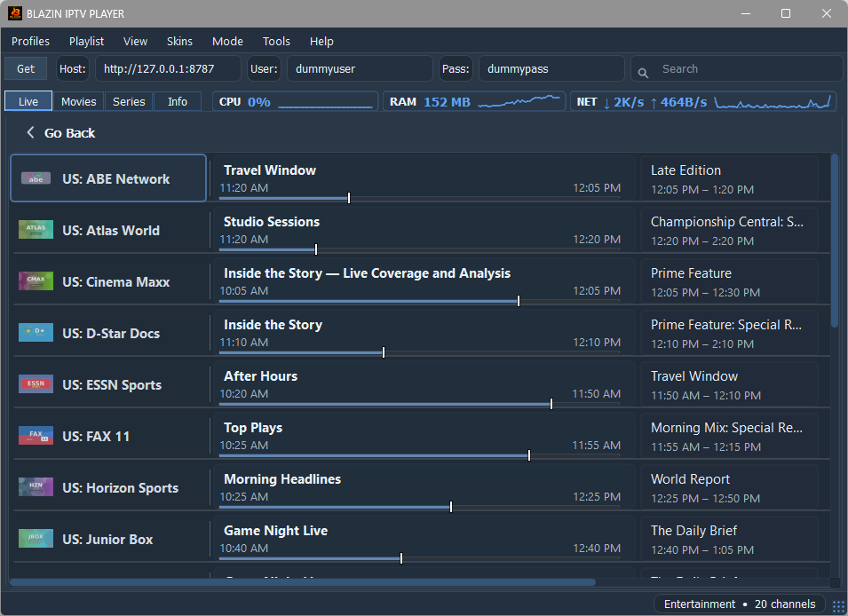Screen dimensions: 848x616
Task: Select the US: ABE Network channel
Action: click(x=108, y=178)
